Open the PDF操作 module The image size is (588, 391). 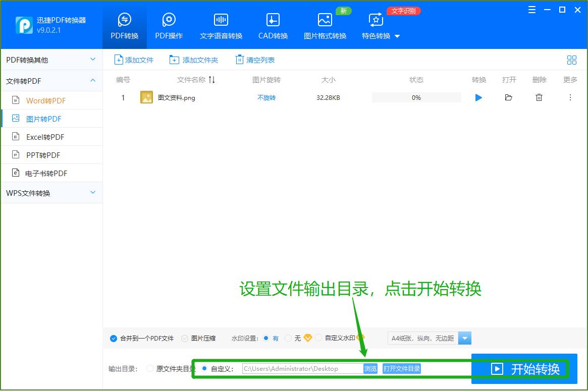pos(169,25)
